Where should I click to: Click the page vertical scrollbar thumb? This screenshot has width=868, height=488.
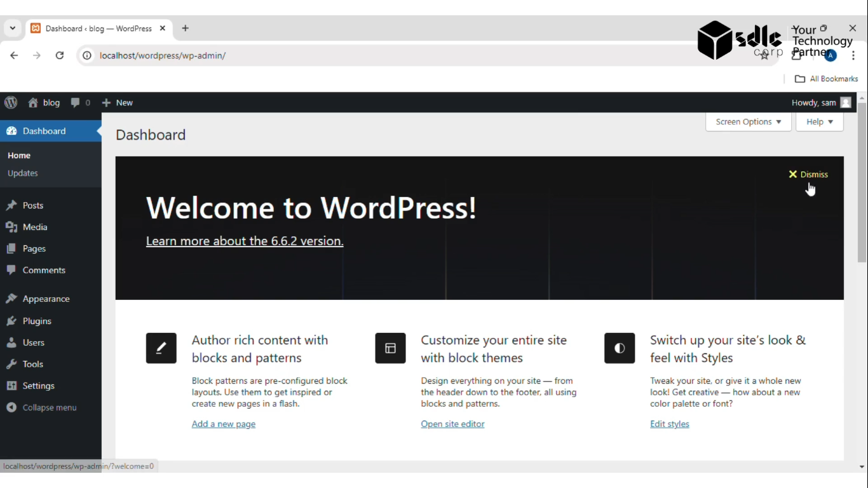(x=862, y=182)
